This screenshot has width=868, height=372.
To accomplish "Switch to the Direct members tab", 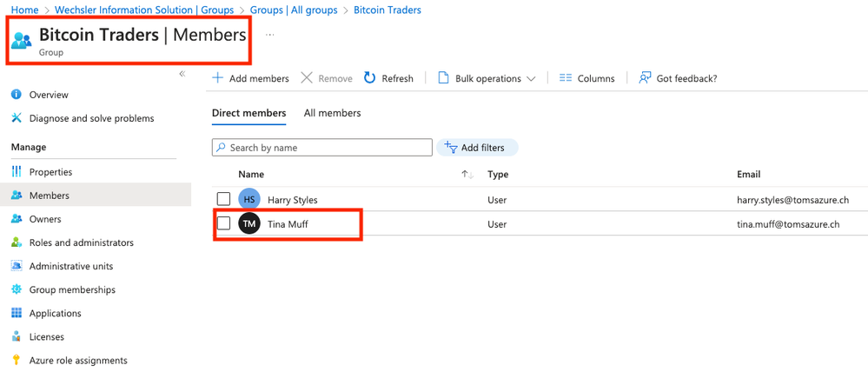I will click(249, 113).
